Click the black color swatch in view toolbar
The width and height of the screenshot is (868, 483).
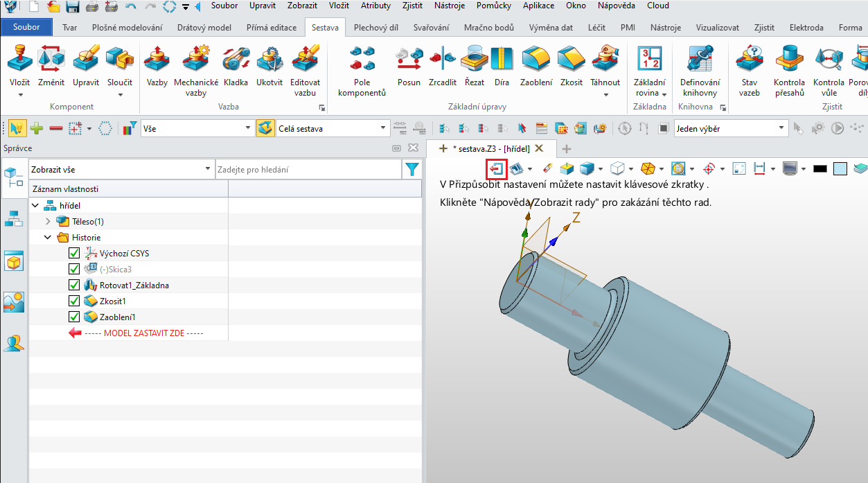tap(820, 168)
